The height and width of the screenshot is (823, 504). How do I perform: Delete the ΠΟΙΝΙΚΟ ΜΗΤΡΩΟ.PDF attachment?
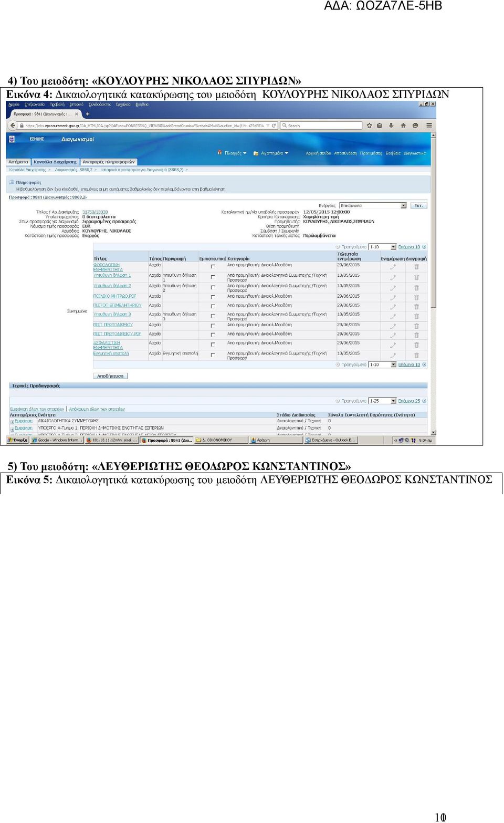pos(416,297)
